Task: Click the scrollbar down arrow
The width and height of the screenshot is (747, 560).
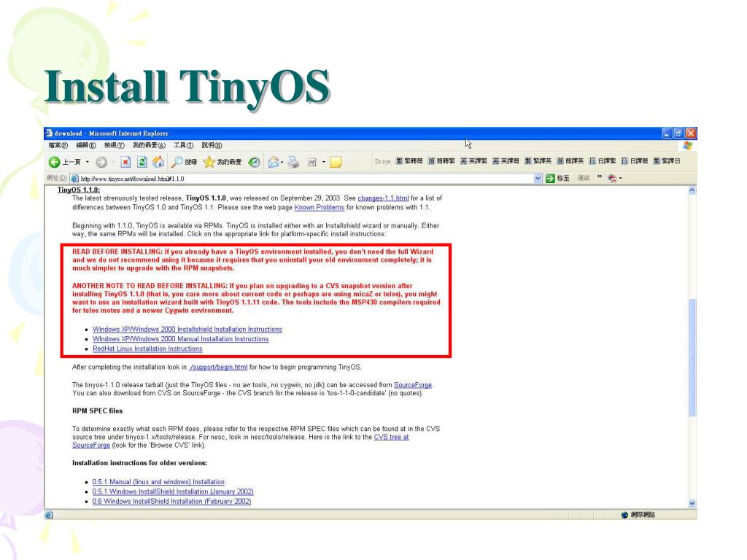Action: coord(692,503)
